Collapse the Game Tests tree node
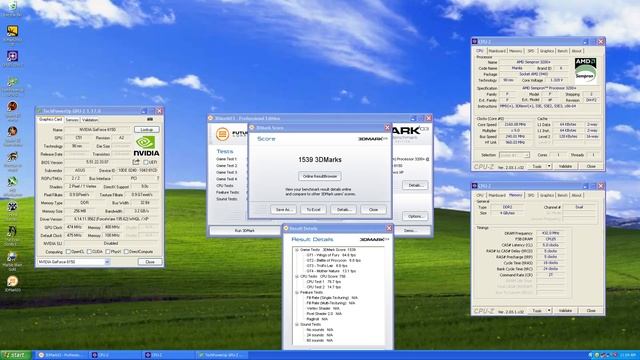Viewport: 640px width, 360px height. 297,250
